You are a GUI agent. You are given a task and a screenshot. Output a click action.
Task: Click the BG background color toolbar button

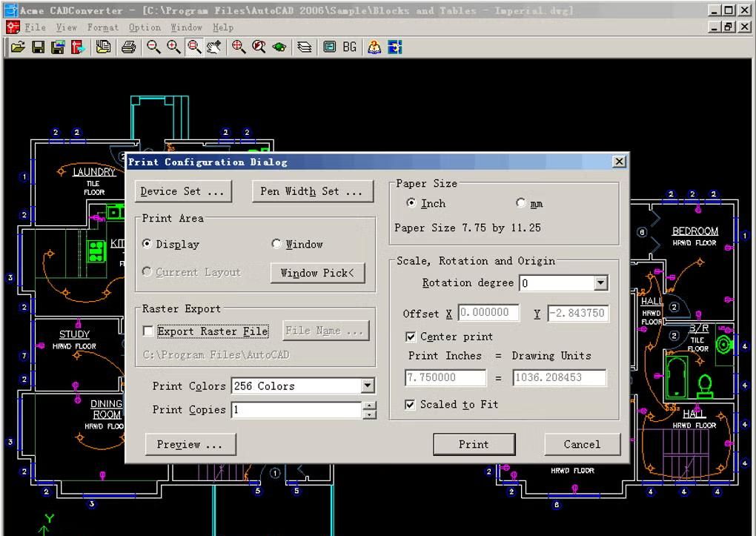click(x=349, y=47)
